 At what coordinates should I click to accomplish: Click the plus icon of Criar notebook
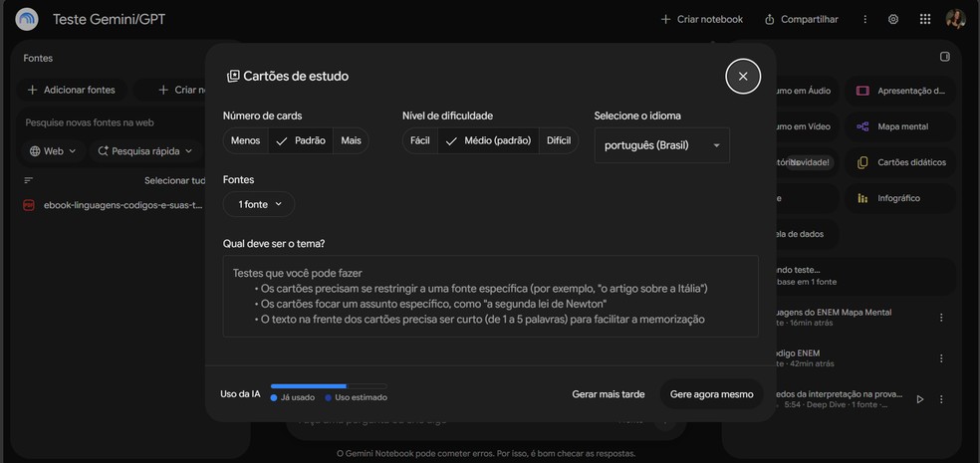click(x=665, y=19)
